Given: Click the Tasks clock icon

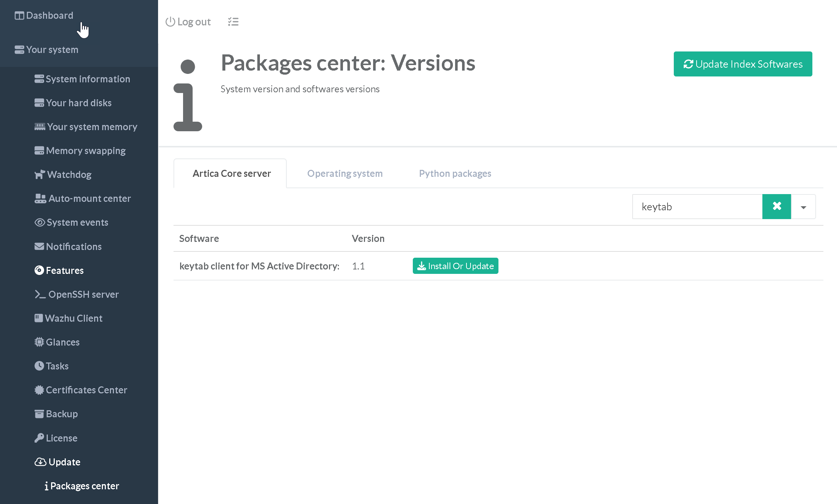Looking at the screenshot, I should pos(39,366).
